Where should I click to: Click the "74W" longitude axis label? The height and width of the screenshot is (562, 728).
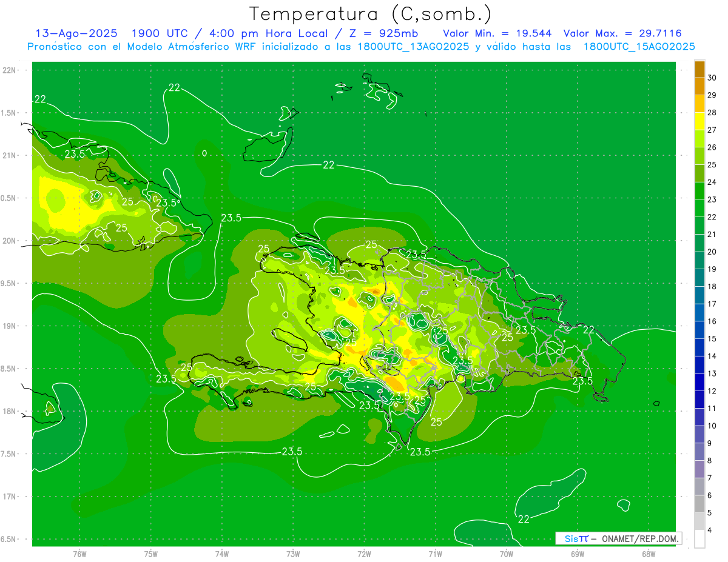click(x=222, y=554)
